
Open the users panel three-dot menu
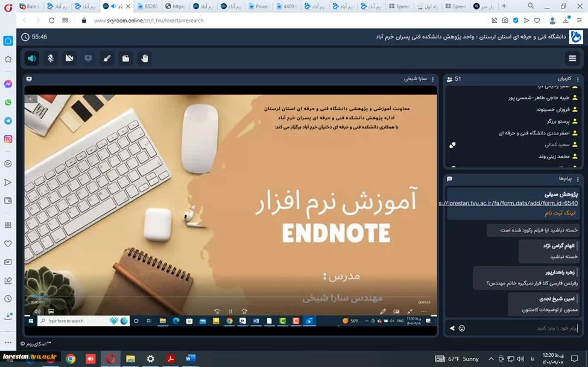[x=578, y=79]
